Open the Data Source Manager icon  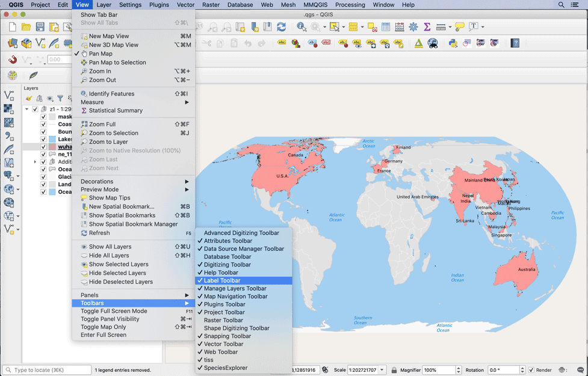[13, 43]
